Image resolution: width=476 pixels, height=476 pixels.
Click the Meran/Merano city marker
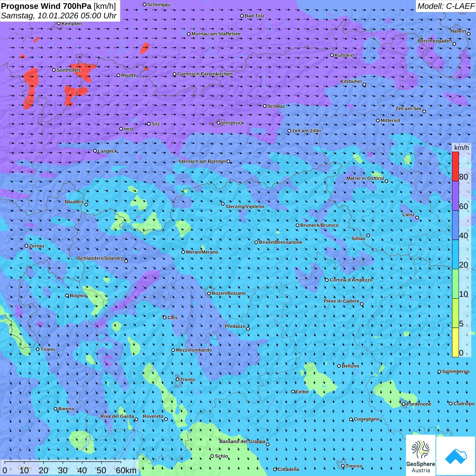[x=183, y=252]
